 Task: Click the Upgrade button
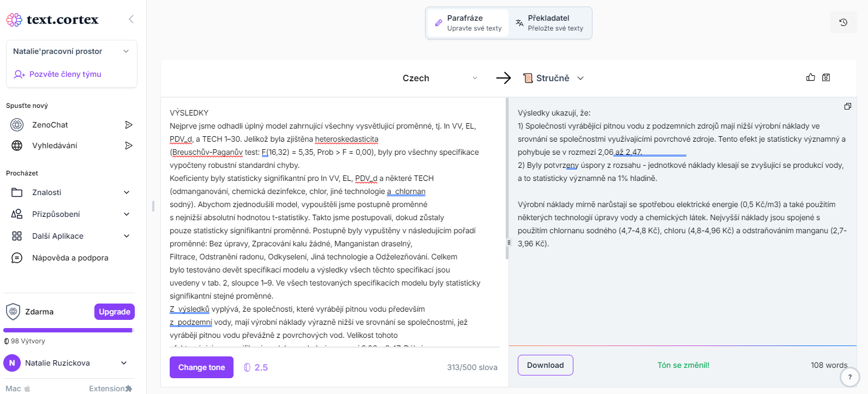(x=115, y=312)
